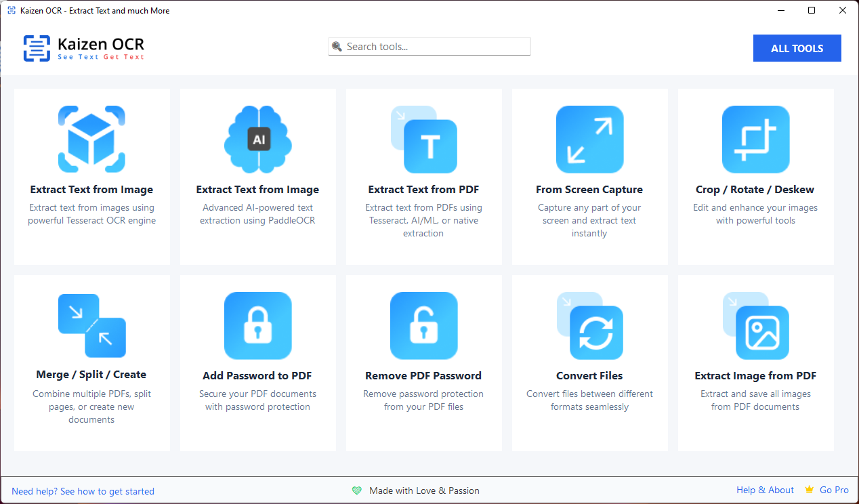859x504 pixels.
Task: Click the gold crown icon beside Go Pro
Action: pos(809,489)
